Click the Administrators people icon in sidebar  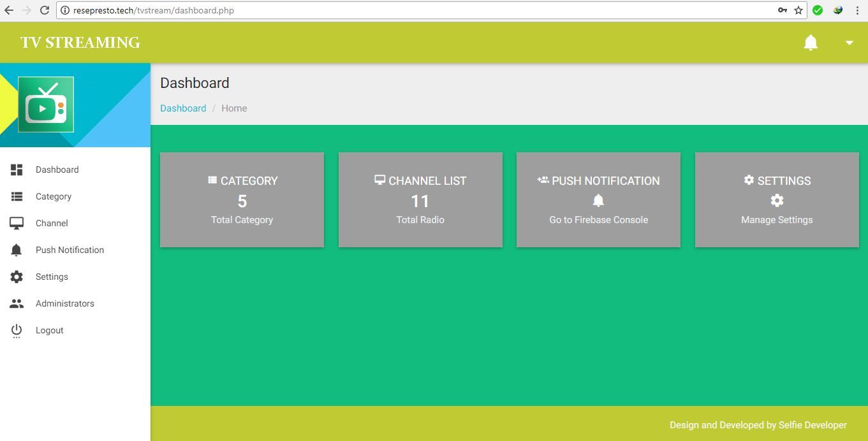[x=17, y=303]
